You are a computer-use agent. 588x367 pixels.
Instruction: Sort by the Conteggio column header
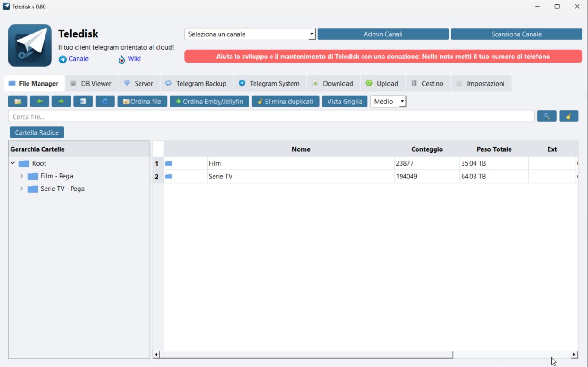pyautogui.click(x=427, y=149)
